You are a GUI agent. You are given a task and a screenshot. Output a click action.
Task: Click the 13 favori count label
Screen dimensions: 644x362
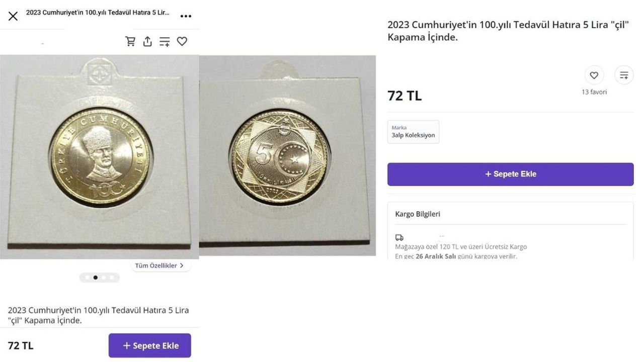594,92
